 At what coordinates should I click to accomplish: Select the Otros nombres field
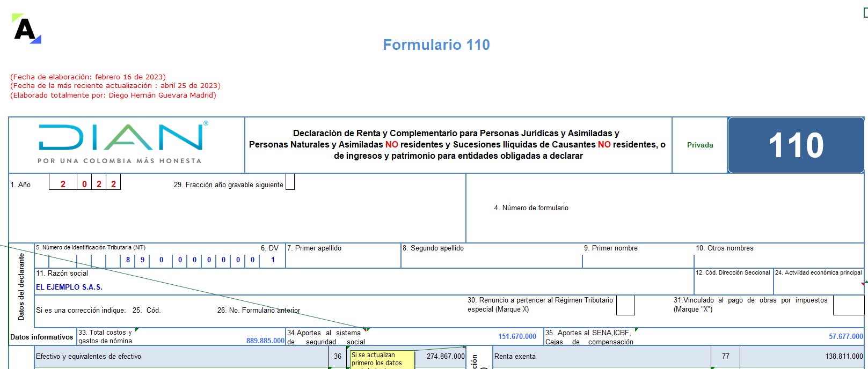[779, 255]
